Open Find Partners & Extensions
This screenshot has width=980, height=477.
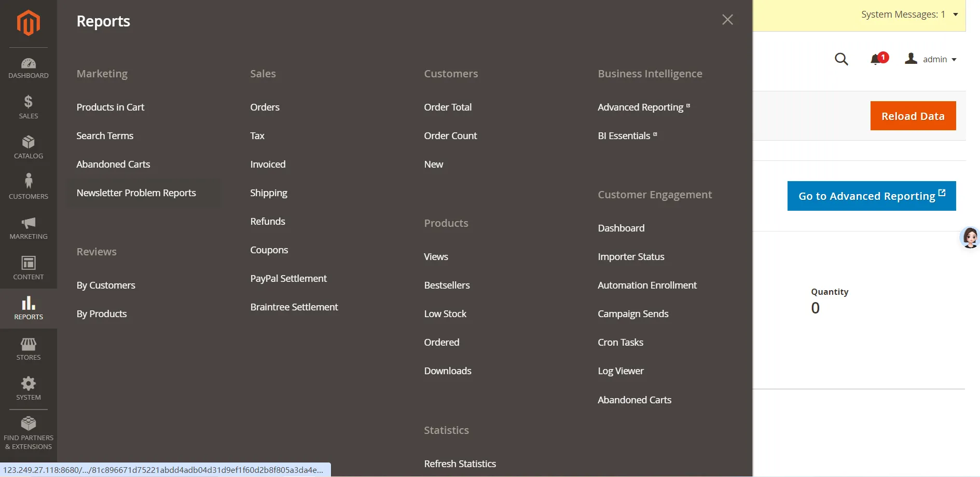pos(29,433)
